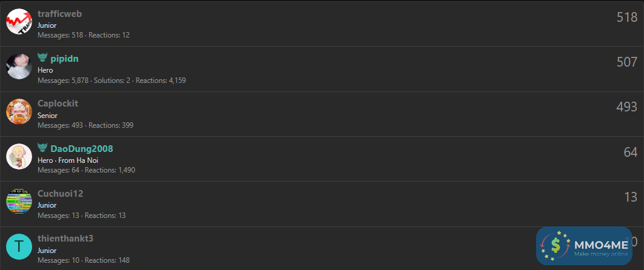Click the badge icon beside pipidn
Viewport: 644px width, 270px height.
(42, 58)
